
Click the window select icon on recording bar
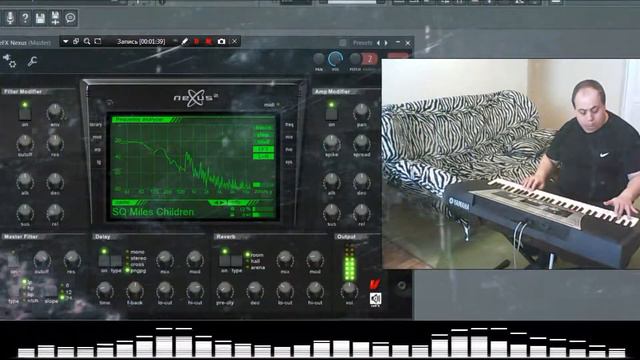tap(76, 41)
